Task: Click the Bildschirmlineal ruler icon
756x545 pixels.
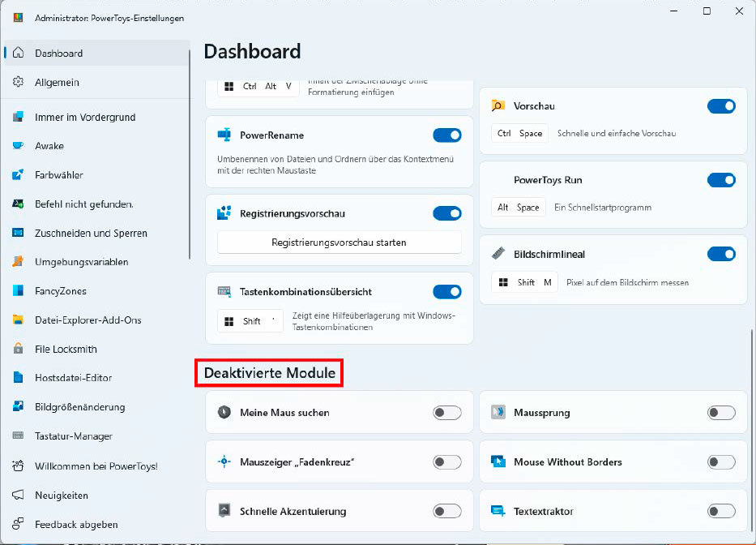Action: click(x=498, y=254)
